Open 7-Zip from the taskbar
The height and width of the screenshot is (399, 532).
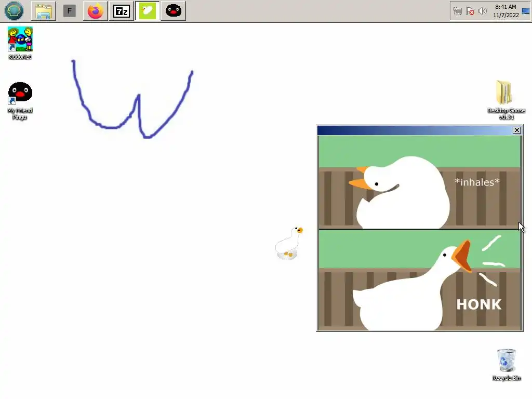click(x=122, y=11)
